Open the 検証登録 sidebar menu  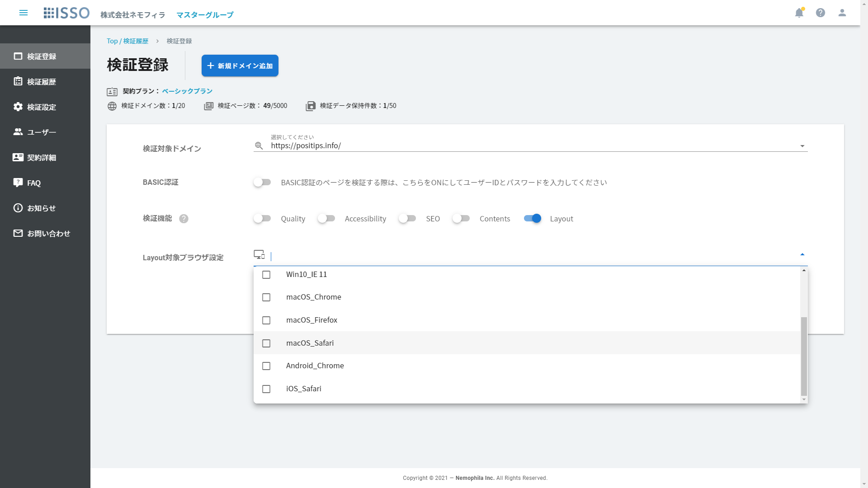[x=45, y=56]
